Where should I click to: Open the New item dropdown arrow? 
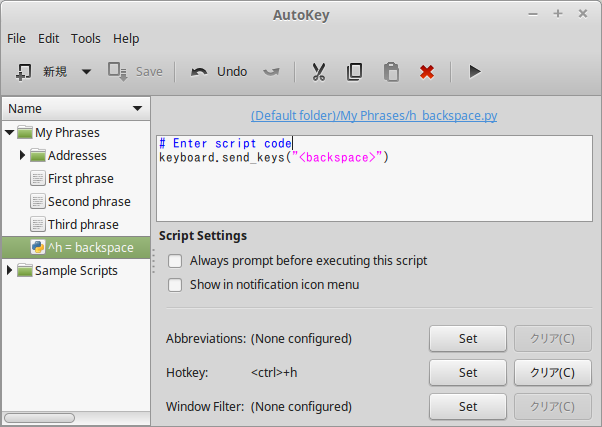(x=86, y=72)
